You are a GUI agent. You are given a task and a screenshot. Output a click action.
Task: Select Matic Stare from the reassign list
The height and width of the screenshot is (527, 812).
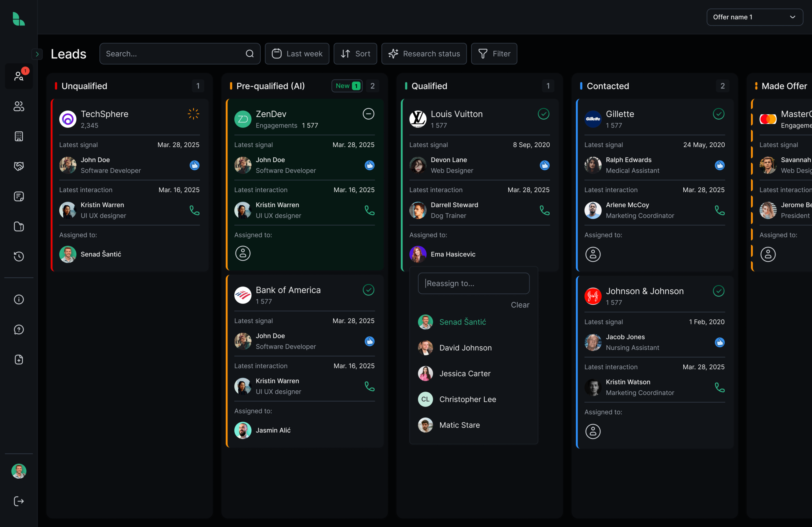point(459,425)
